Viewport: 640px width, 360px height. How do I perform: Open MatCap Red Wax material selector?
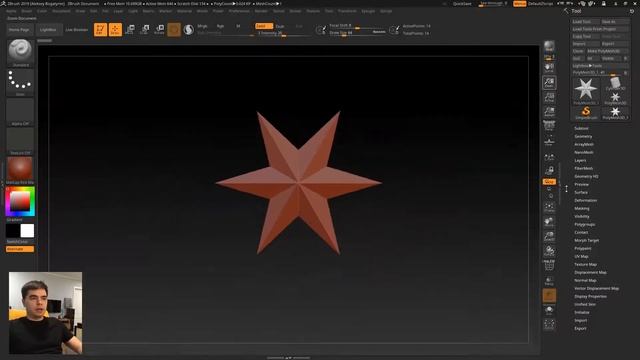(20, 170)
